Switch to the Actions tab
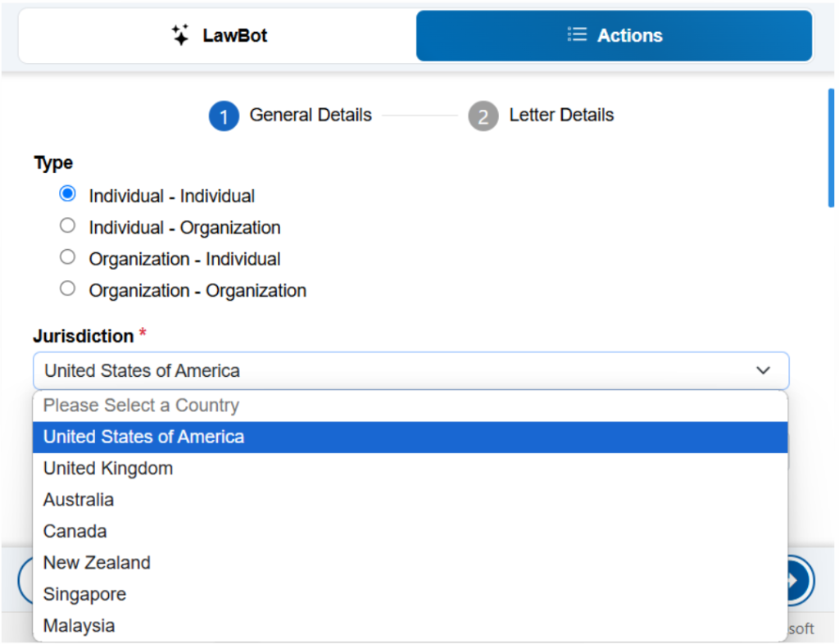The image size is (839, 644). [x=615, y=35]
